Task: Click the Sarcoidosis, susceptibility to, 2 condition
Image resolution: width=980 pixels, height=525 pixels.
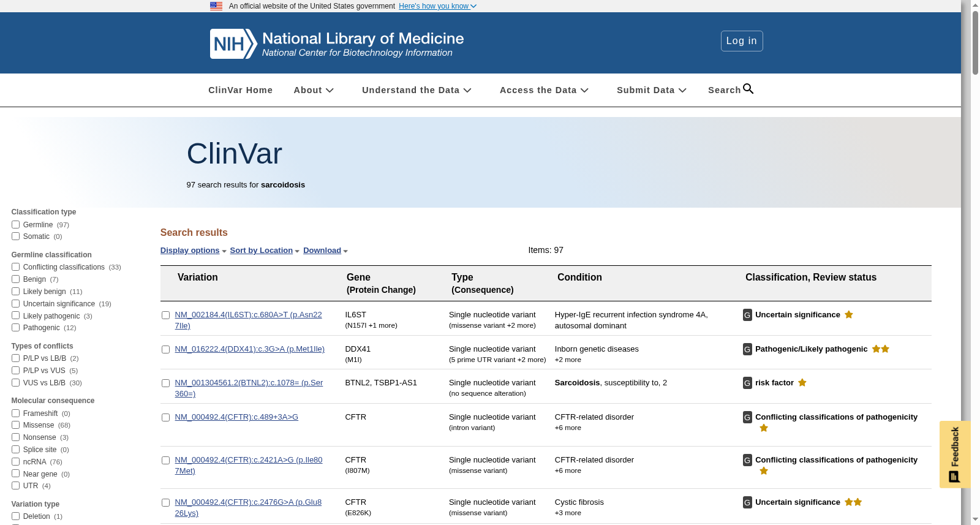Action: tap(611, 383)
